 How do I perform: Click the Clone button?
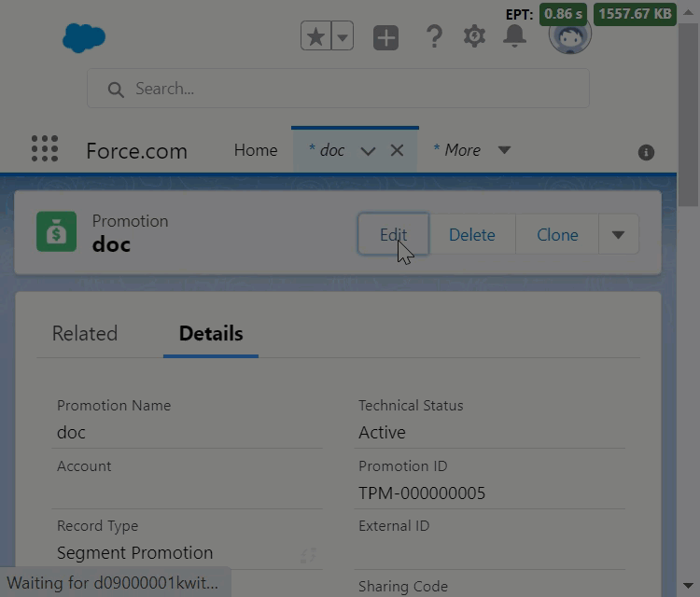coord(557,234)
